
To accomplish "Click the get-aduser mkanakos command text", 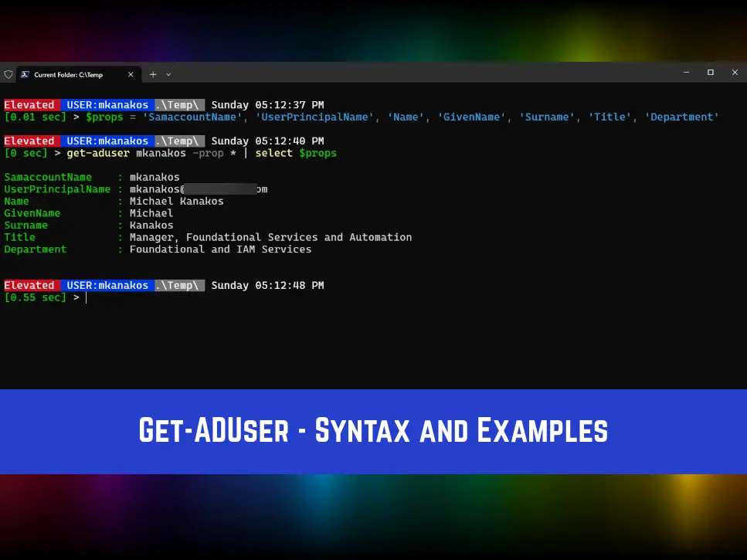I will (x=127, y=153).
